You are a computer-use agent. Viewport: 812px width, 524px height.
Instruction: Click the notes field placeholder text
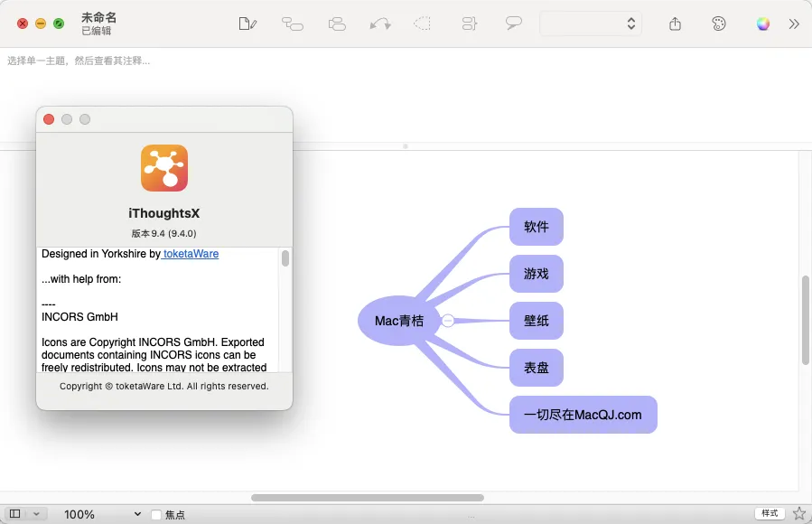coord(79,61)
